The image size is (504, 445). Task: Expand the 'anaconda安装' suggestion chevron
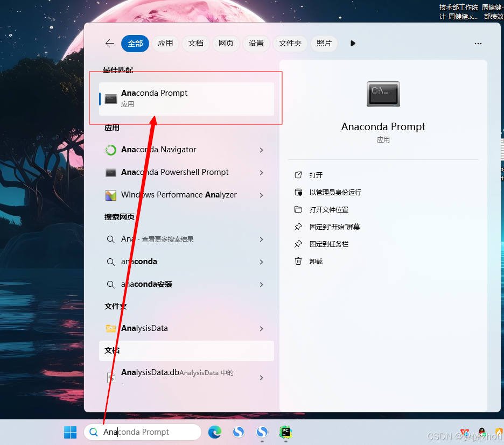click(x=261, y=284)
